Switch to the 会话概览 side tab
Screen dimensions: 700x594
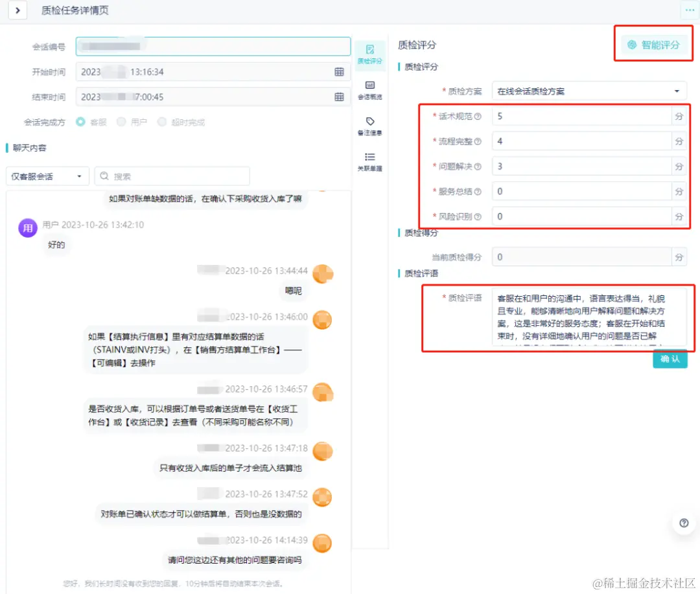click(369, 91)
